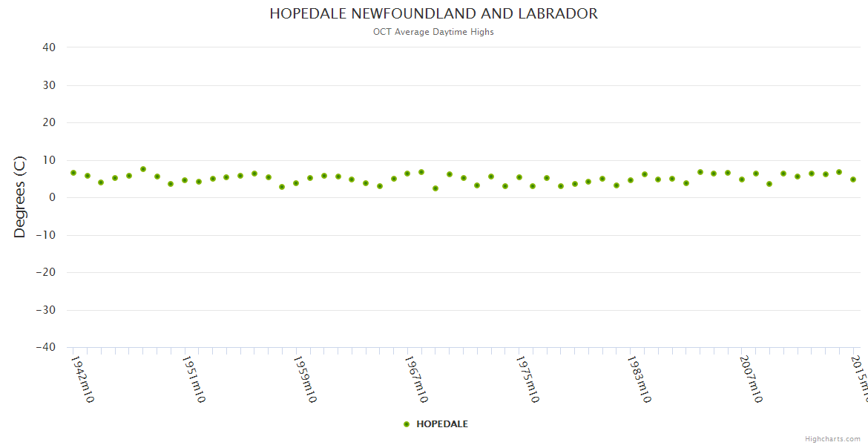The width and height of the screenshot is (868, 445).
Task: Pick the data point above 1967m10 label
Action: [407, 174]
